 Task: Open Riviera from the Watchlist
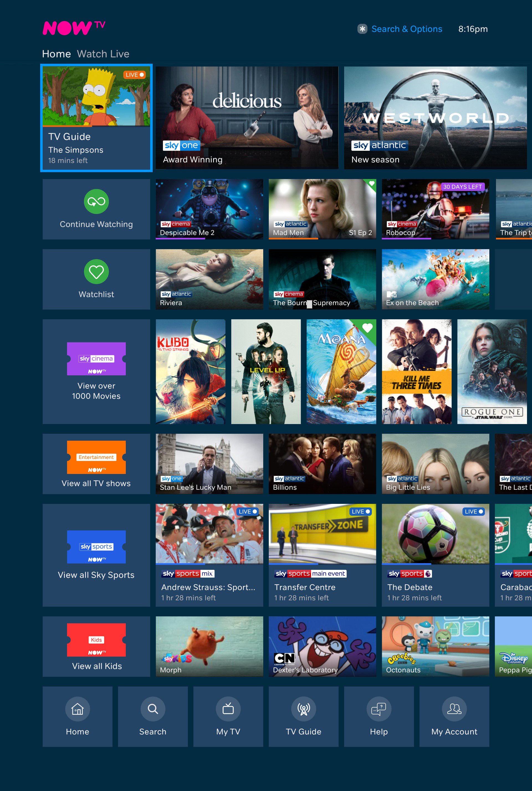point(209,279)
